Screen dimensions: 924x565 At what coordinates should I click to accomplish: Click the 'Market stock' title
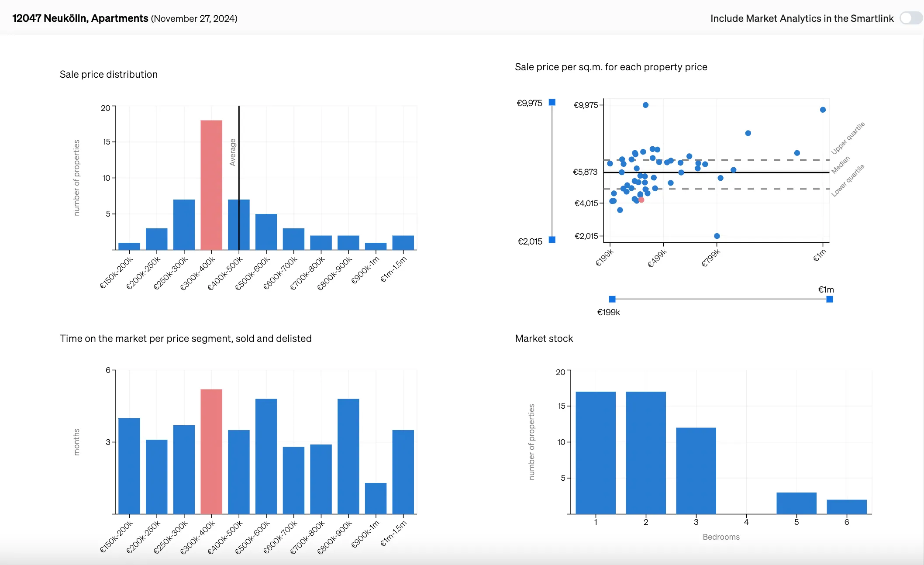click(544, 338)
